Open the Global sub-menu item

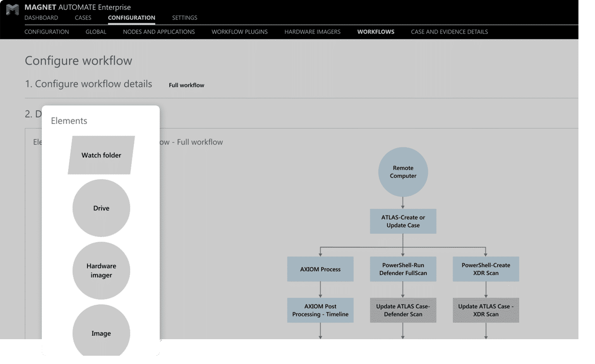[96, 32]
